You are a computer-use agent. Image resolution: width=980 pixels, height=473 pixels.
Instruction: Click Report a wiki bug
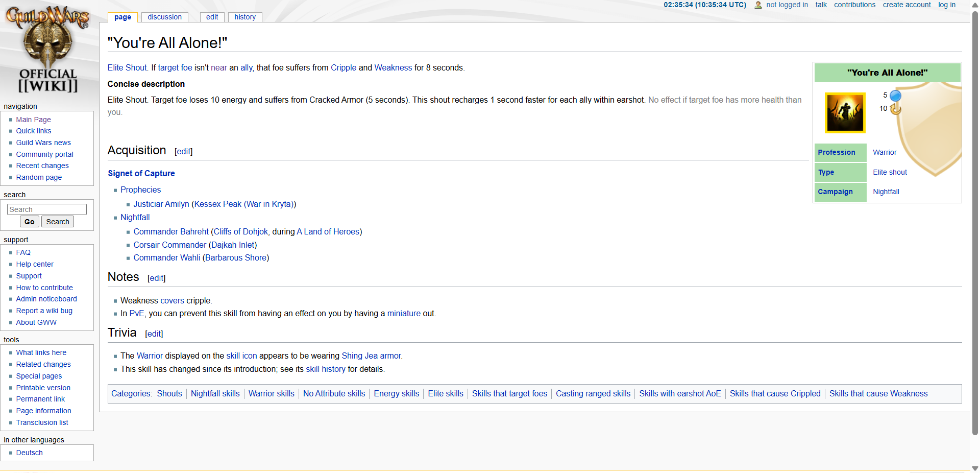[44, 311]
